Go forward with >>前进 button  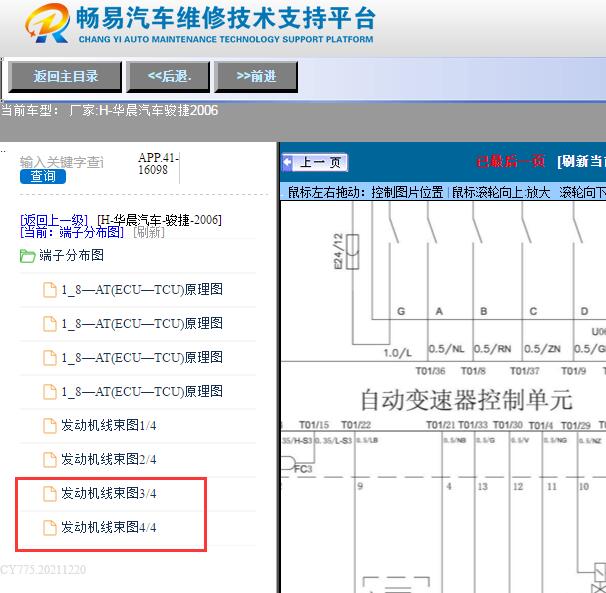click(256, 77)
